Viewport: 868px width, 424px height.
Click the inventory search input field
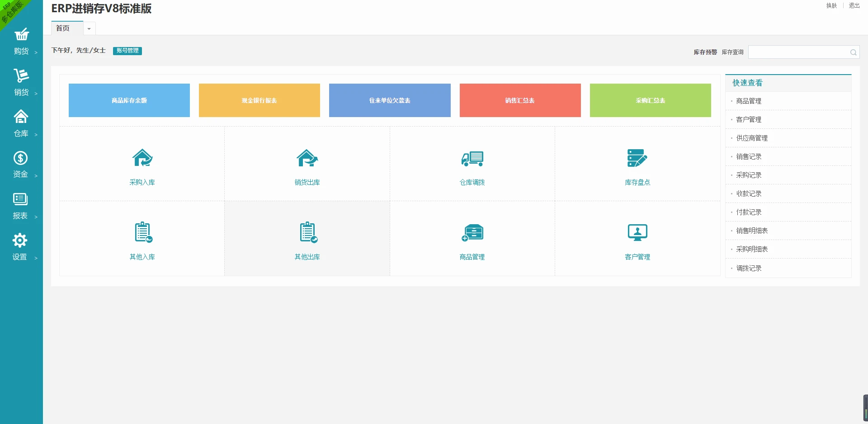(x=798, y=52)
